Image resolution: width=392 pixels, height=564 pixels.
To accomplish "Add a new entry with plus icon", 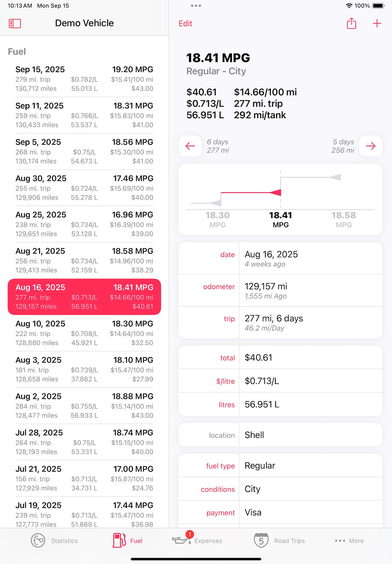I will pos(377,23).
